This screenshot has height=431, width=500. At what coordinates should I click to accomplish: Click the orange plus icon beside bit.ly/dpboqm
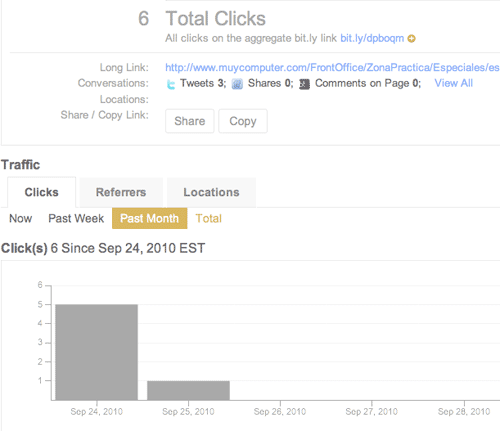click(412, 39)
